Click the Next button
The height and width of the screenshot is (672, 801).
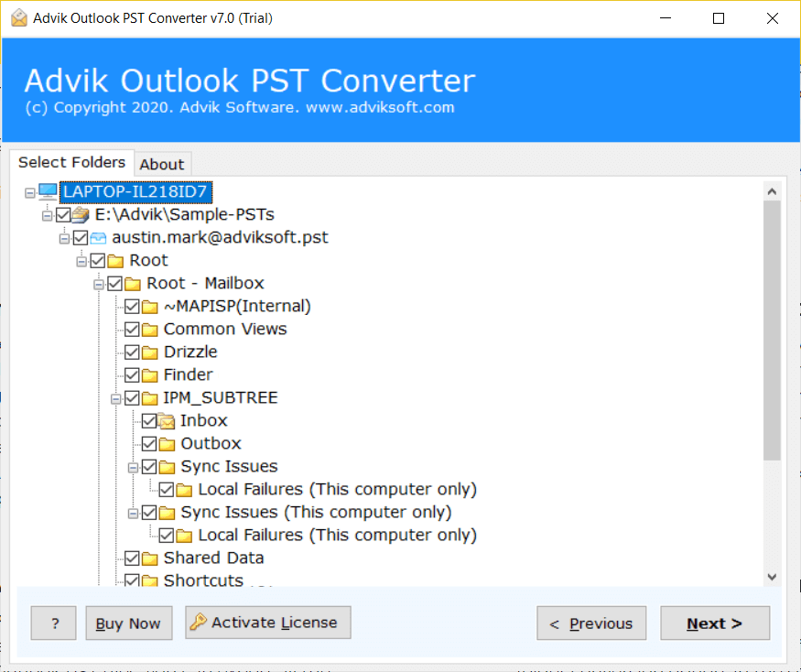point(715,623)
